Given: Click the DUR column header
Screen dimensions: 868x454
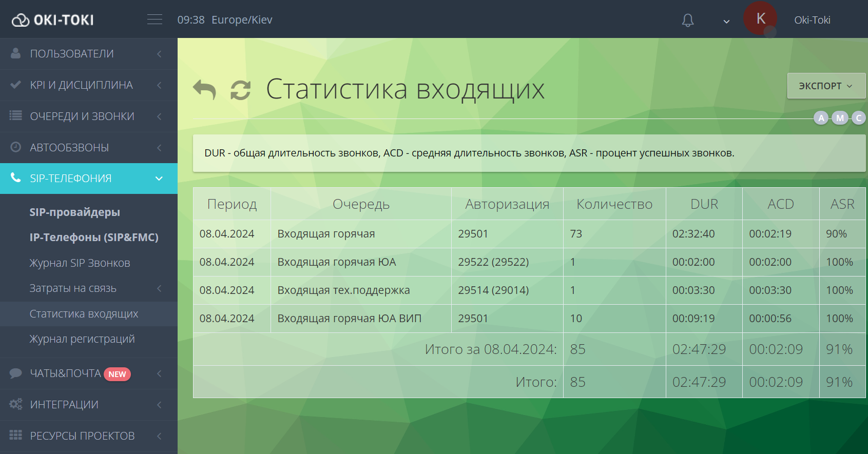Looking at the screenshot, I should coord(704,204).
